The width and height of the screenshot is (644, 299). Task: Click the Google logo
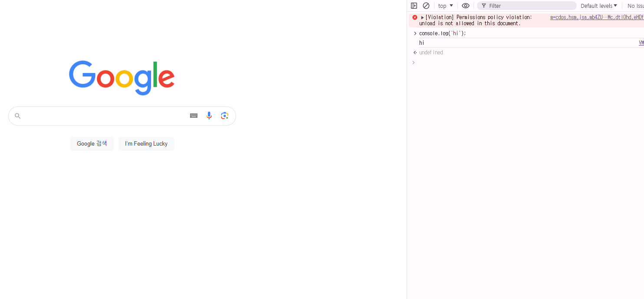click(122, 78)
